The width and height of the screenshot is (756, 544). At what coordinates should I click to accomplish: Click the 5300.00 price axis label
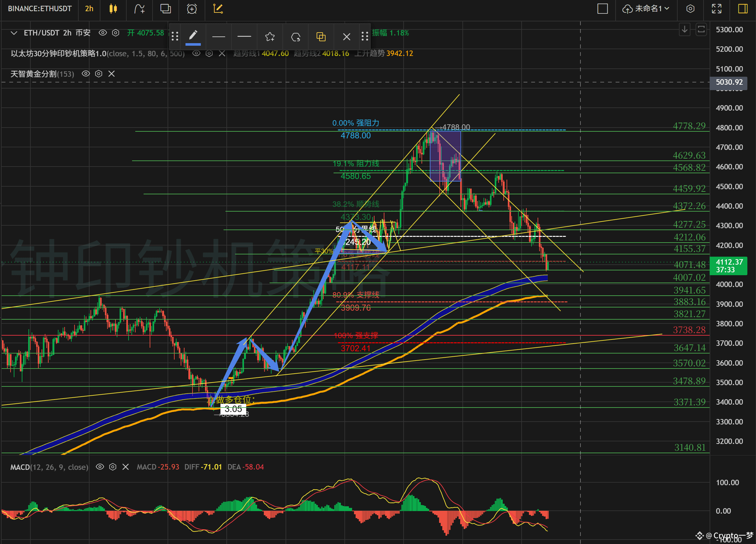729,30
